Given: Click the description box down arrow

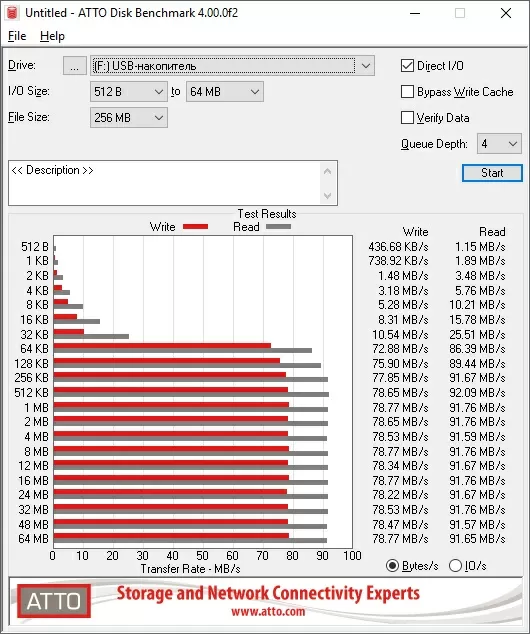Looking at the screenshot, I should 328,196.
